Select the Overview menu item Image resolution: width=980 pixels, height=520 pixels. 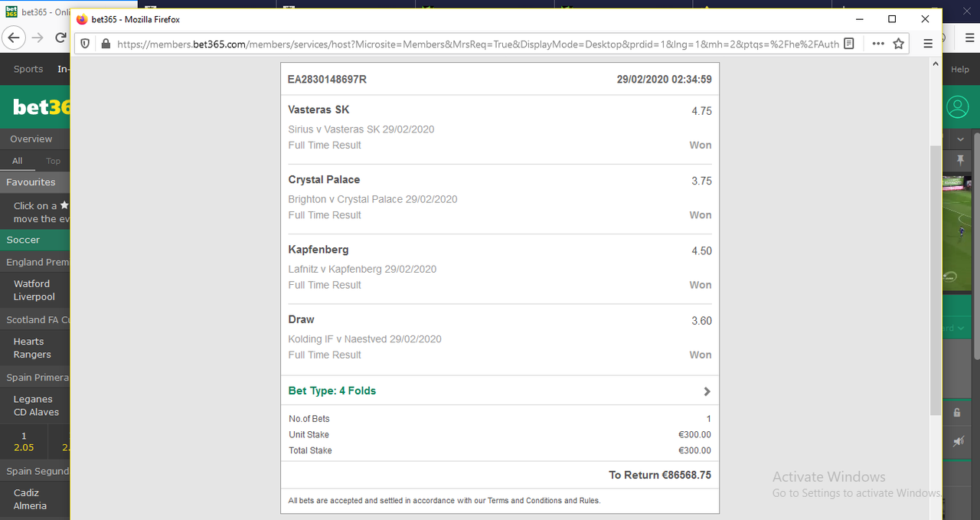click(x=31, y=139)
